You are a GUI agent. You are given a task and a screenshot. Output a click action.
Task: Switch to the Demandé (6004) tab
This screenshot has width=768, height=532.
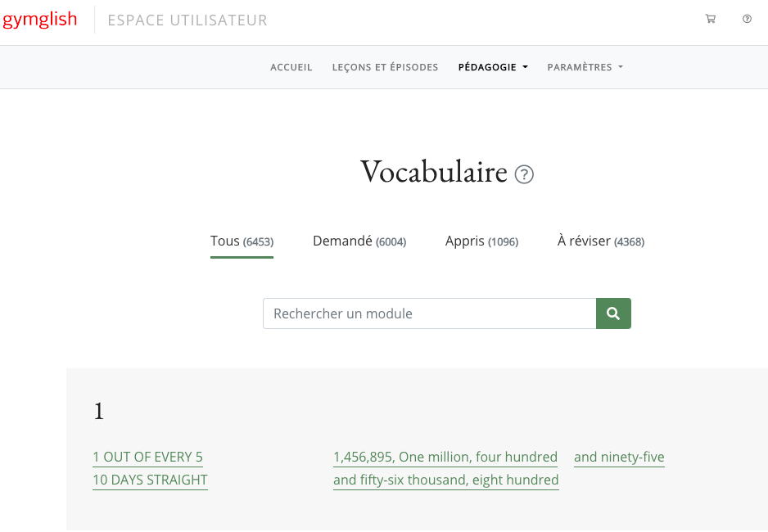pos(359,241)
